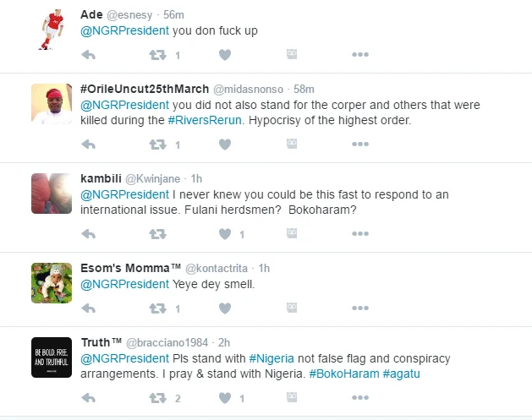Open more options on kambili's tweet

click(x=360, y=234)
